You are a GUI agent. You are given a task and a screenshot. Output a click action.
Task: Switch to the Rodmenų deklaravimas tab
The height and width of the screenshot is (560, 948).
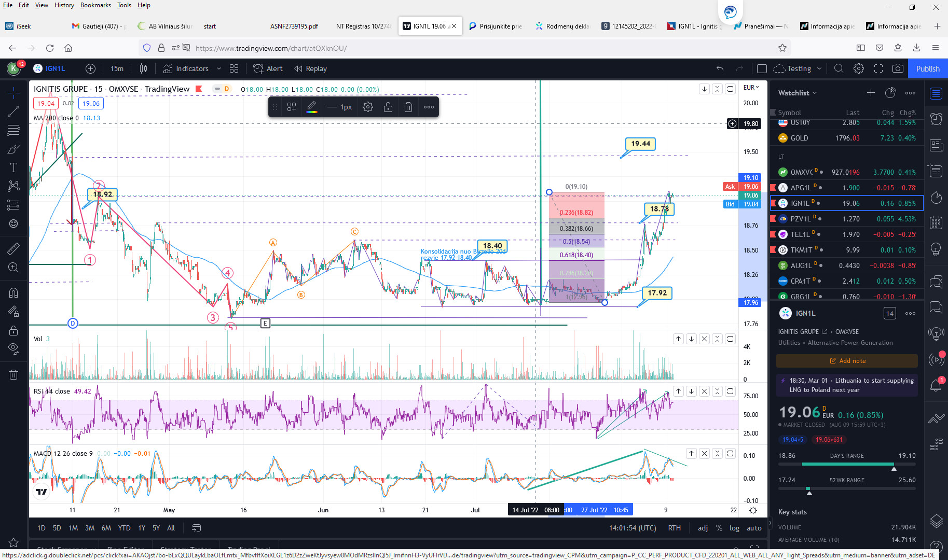[563, 26]
